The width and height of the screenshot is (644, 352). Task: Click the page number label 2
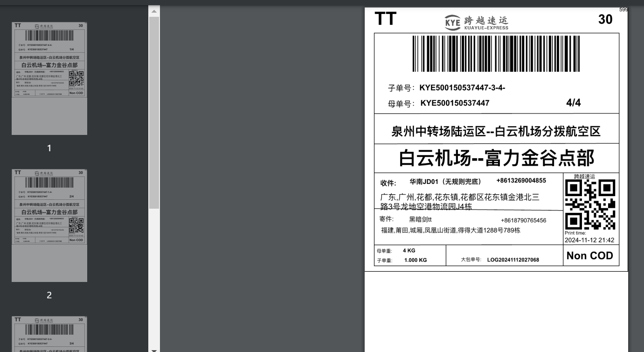(49, 295)
